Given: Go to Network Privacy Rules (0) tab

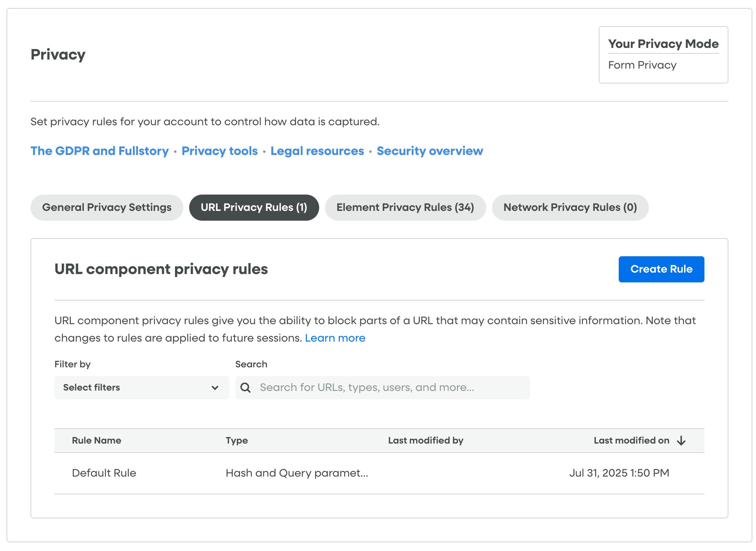Looking at the screenshot, I should click(570, 207).
